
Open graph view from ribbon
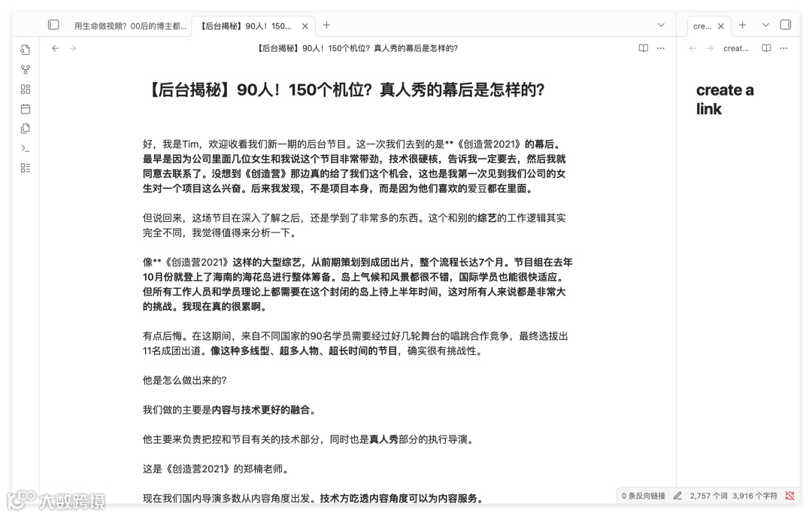click(x=26, y=69)
